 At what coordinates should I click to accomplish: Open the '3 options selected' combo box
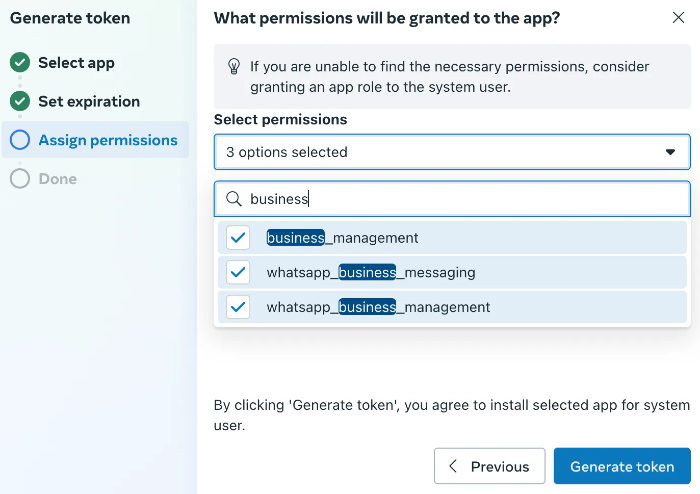(x=440, y=152)
